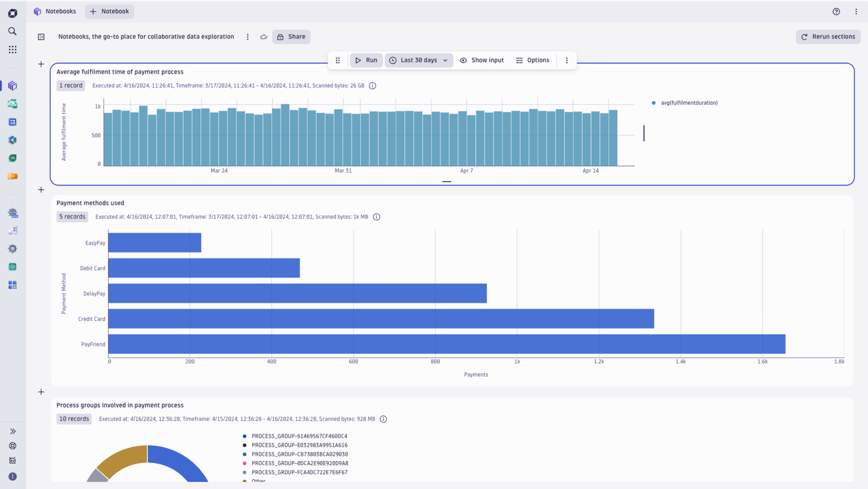Expand the sidebar with double chevron
Viewport: 868px width, 489px height.
(x=12, y=431)
